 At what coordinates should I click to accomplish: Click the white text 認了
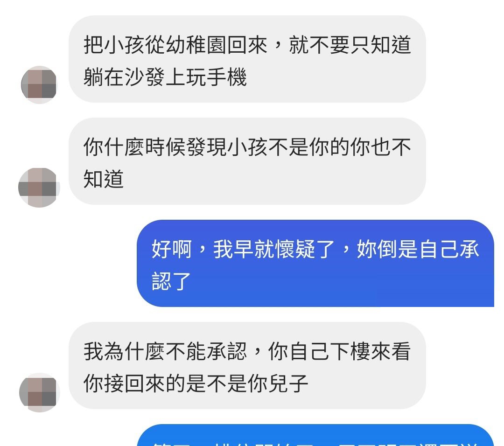click(x=171, y=281)
